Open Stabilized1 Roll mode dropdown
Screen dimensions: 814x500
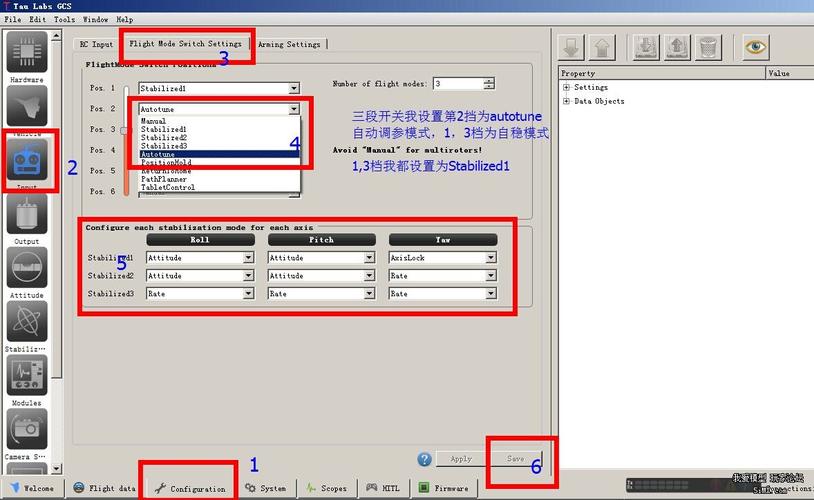pos(200,258)
